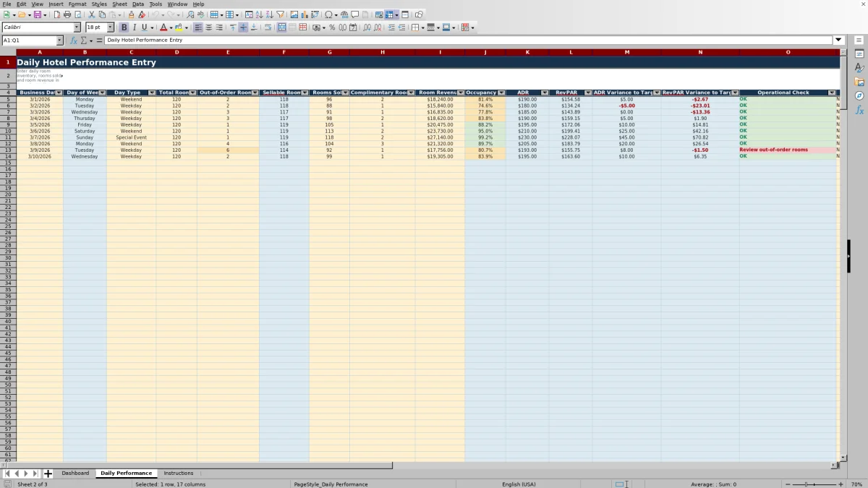The image size is (868, 488).
Task: Toggle Wrap Text
Action: pyautogui.click(x=268, y=27)
